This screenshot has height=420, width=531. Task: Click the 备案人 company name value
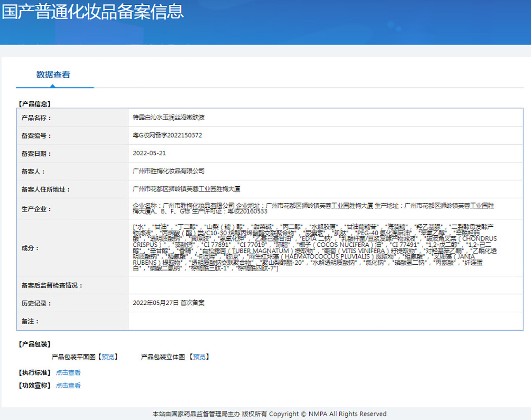click(x=169, y=171)
